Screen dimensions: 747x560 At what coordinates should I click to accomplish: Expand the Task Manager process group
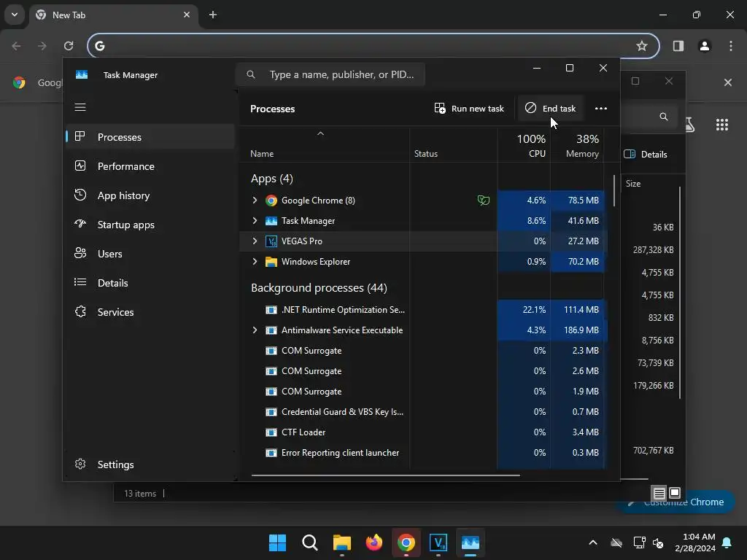pyautogui.click(x=255, y=220)
